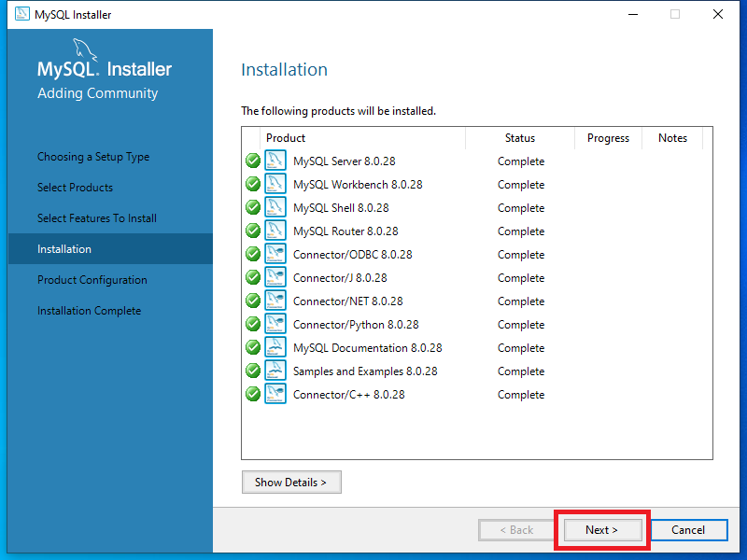Select the MySQL Server 8.0.28 row text
This screenshot has height=560, width=747.
(345, 161)
